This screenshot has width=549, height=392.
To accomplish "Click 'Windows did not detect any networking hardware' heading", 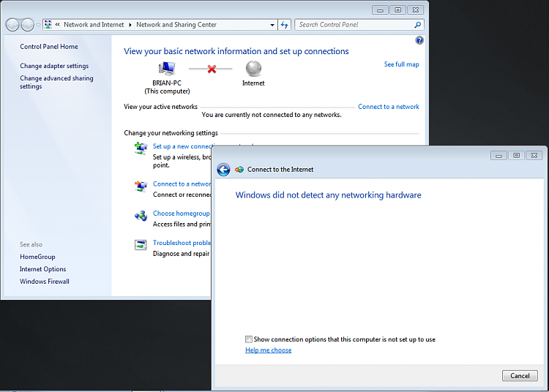I will click(x=328, y=195).
